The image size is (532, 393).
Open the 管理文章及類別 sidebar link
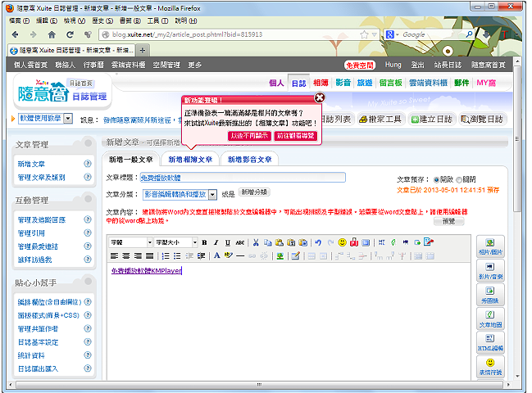point(41,177)
